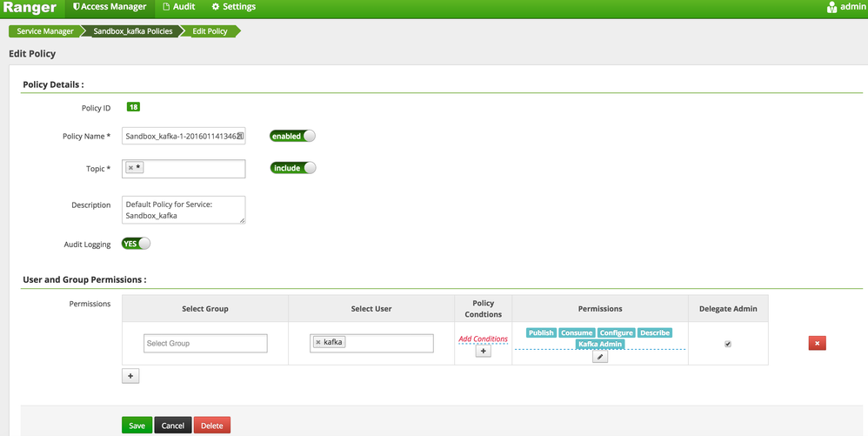Click the Add Conditions link
Image resolution: width=868 pixels, height=436 pixels.
click(483, 339)
